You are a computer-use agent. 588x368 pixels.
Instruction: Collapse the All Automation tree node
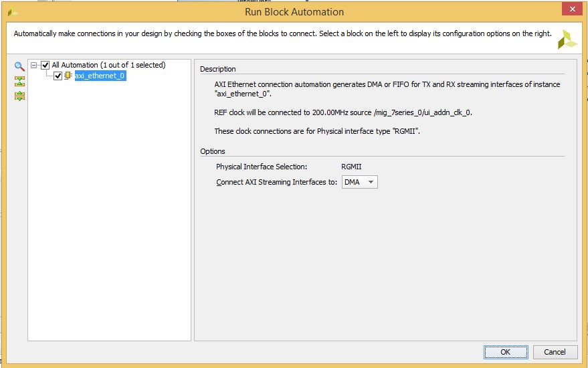click(x=33, y=65)
